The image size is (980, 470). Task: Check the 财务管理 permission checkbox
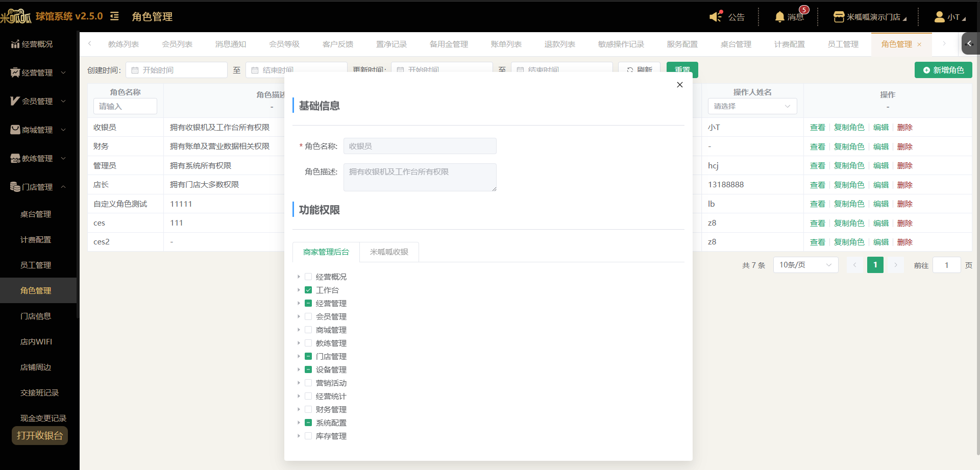[x=308, y=409]
